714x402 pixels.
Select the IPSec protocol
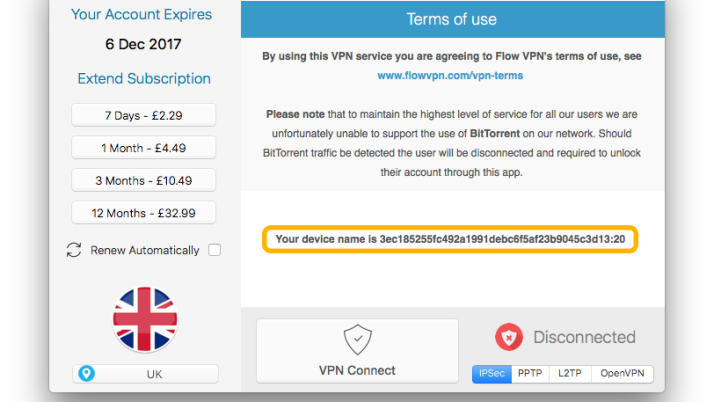[x=492, y=374]
